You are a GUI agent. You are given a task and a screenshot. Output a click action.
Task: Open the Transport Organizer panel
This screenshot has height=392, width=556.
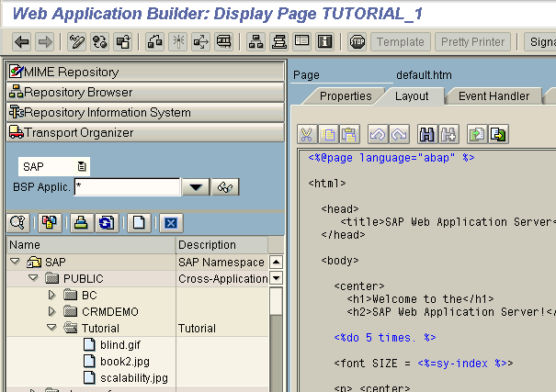pyautogui.click(x=145, y=132)
